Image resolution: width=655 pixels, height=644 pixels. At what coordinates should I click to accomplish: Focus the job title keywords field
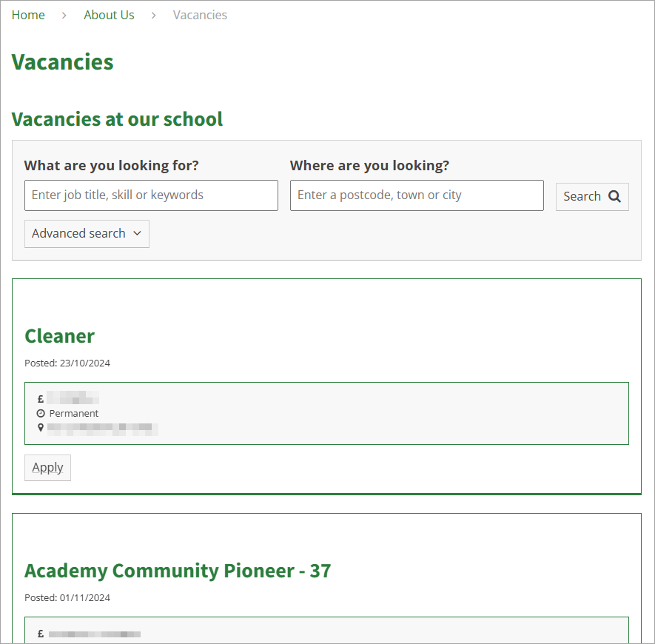pyautogui.click(x=151, y=195)
